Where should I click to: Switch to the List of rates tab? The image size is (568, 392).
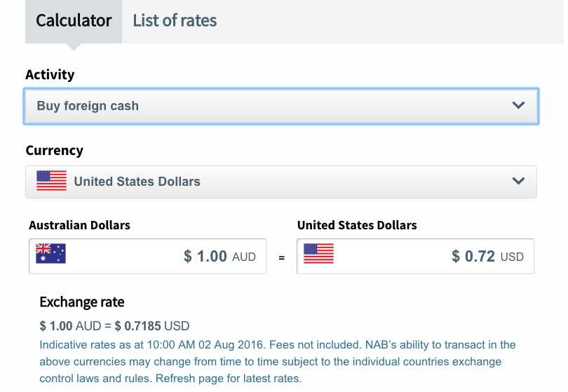pyautogui.click(x=175, y=20)
